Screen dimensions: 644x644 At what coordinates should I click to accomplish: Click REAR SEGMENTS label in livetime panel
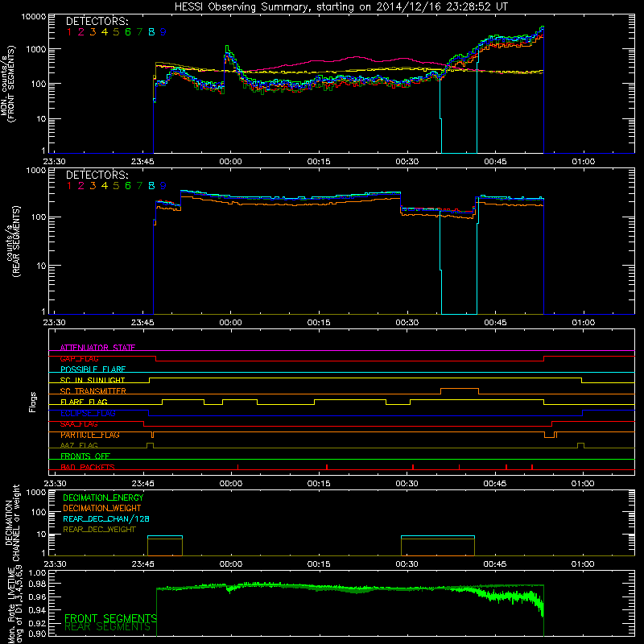coord(108,627)
